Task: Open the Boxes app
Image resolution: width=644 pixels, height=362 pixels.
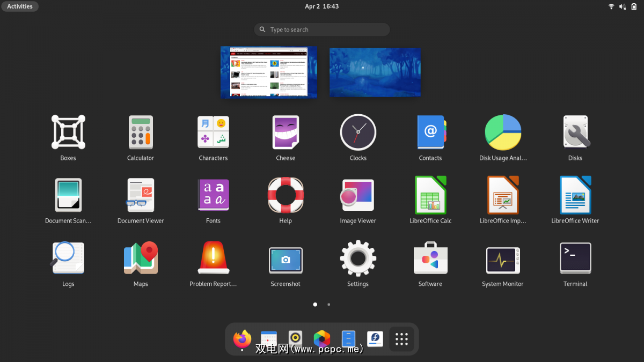Action: tap(68, 132)
